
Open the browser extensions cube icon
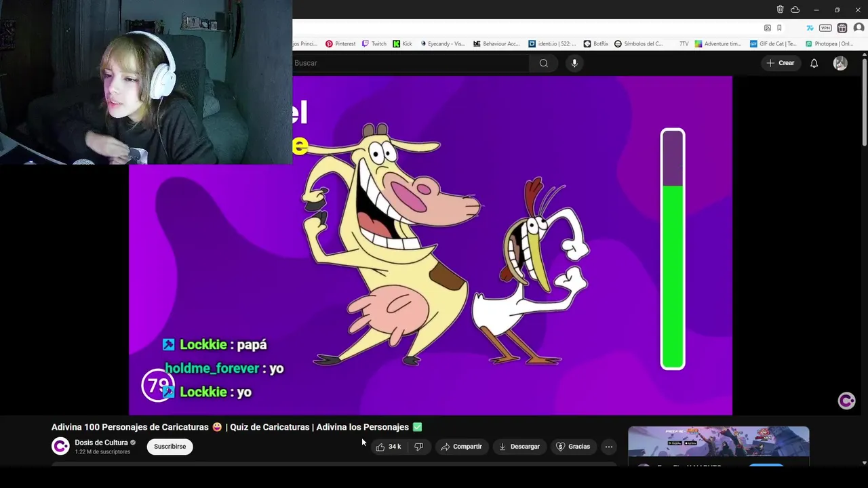[x=842, y=28]
